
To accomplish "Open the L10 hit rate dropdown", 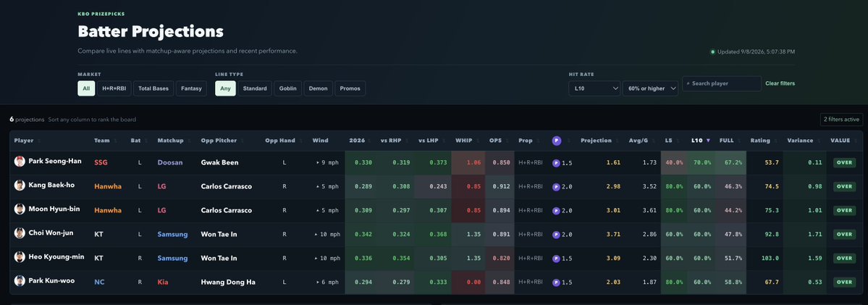I will 594,88.
